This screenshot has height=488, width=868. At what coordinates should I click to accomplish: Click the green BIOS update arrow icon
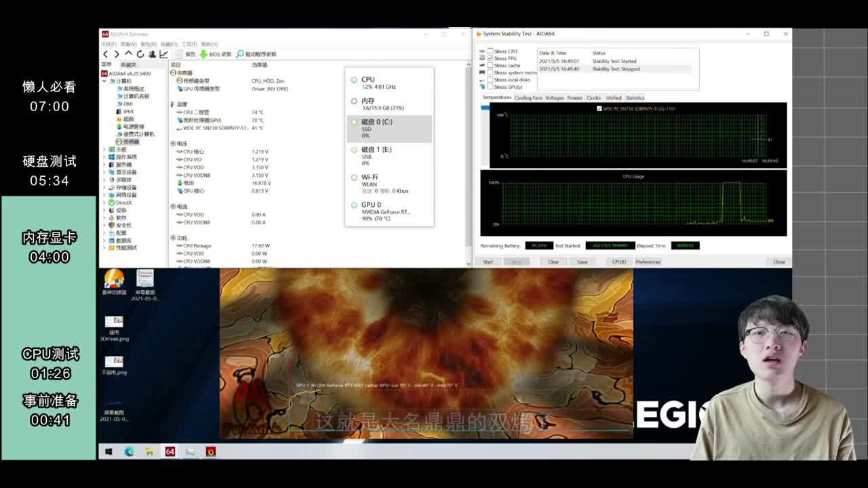coord(203,54)
